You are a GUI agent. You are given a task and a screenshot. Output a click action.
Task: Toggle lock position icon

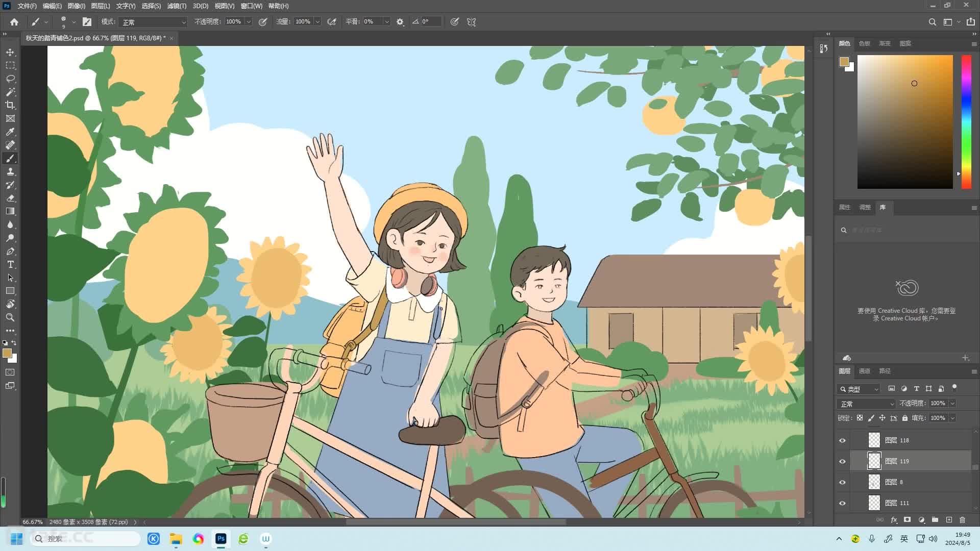point(882,418)
